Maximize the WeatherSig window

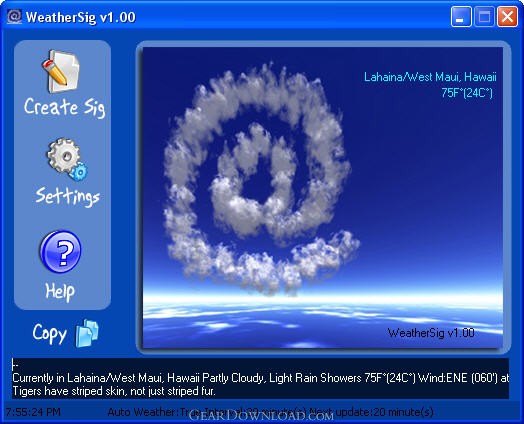[x=484, y=17]
